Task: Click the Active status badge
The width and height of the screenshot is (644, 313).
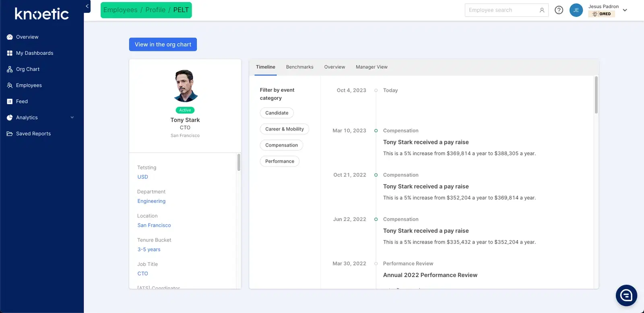Action: tap(185, 110)
